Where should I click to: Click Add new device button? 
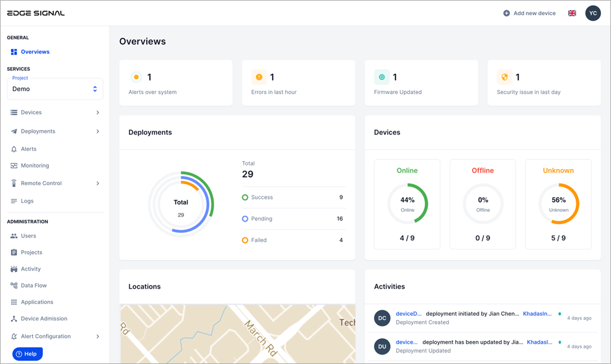pyautogui.click(x=529, y=13)
